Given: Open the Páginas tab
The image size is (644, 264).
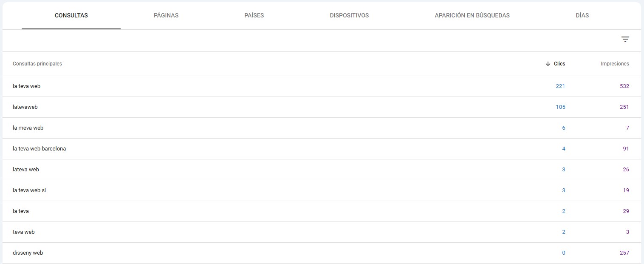Looking at the screenshot, I should tap(166, 15).
